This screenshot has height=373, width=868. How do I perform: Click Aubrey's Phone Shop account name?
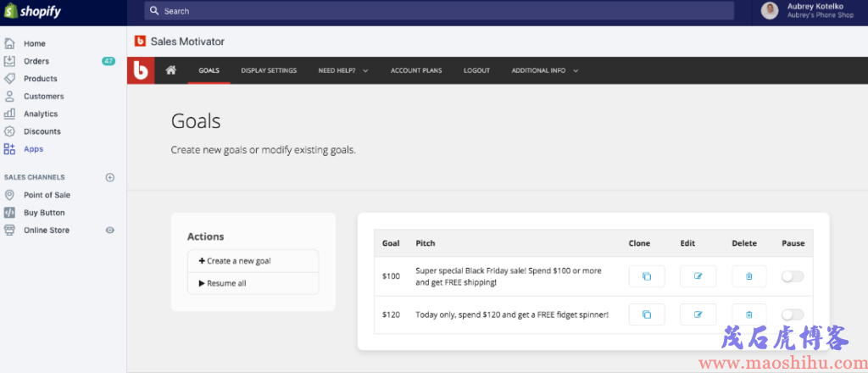(x=821, y=15)
